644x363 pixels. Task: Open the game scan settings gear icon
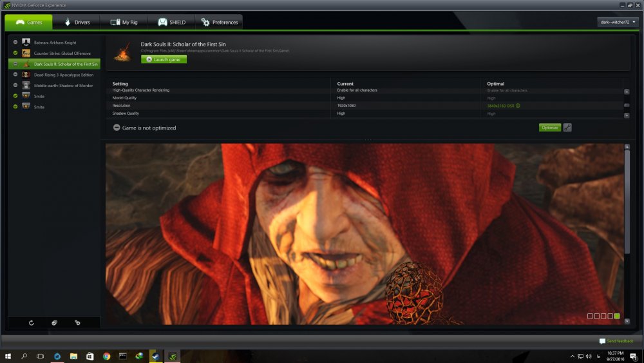tap(77, 323)
